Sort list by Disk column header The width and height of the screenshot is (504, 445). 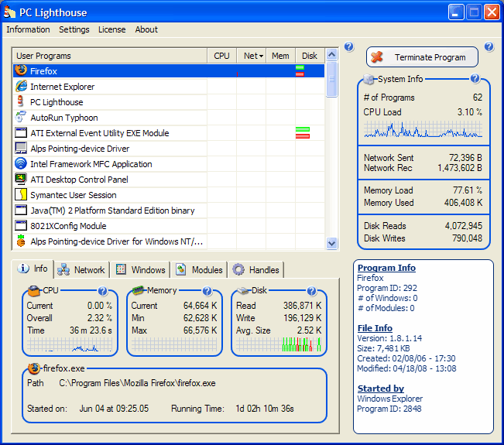coord(310,56)
